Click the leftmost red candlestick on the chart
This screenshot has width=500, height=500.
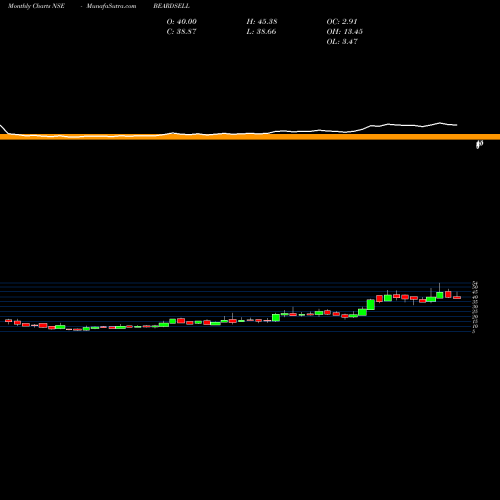[x=8, y=321]
